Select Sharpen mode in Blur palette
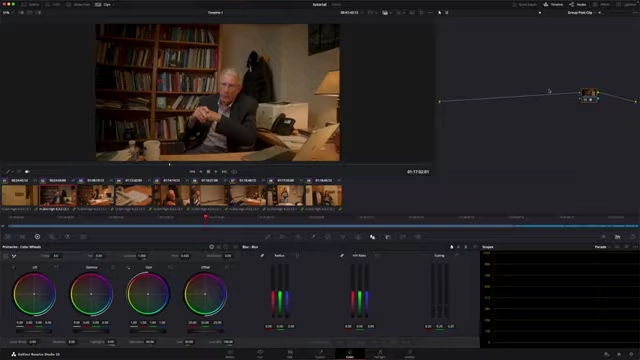The height and width of the screenshot is (360, 640). tap(458, 247)
